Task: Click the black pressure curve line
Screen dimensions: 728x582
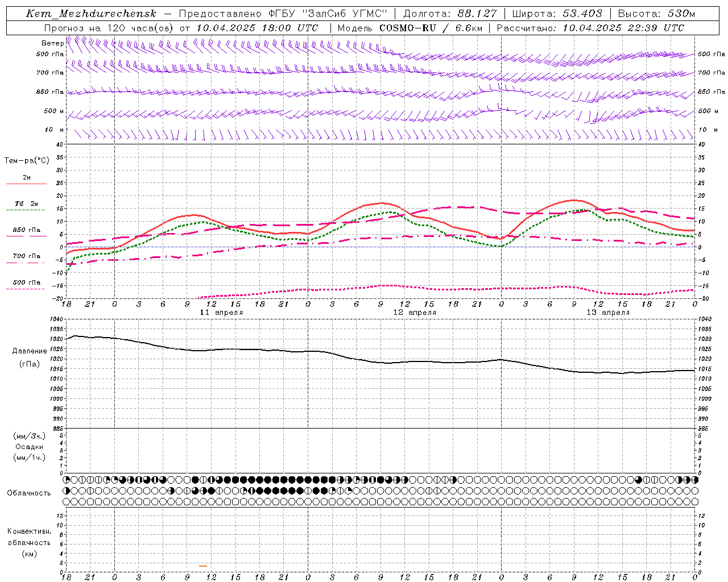Action: click(381, 362)
